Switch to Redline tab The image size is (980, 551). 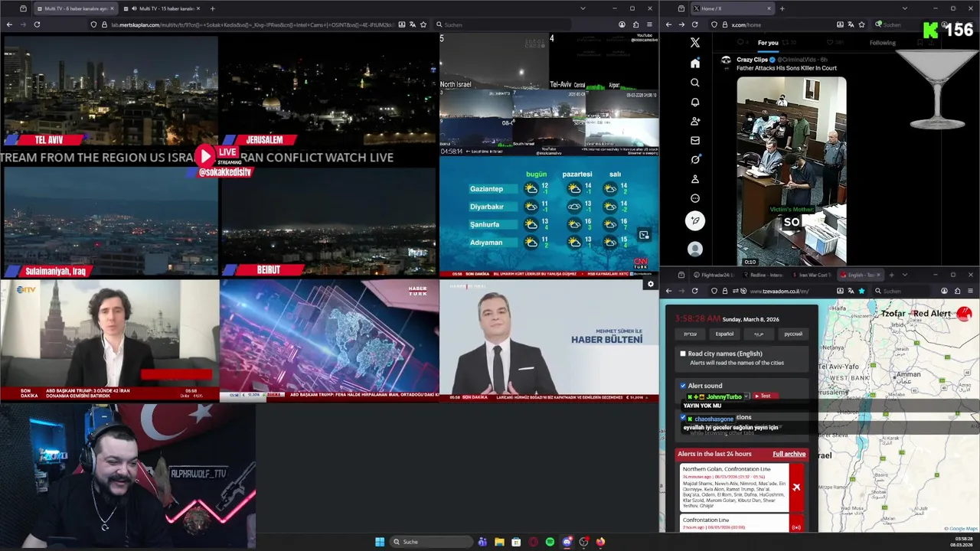[x=764, y=275]
